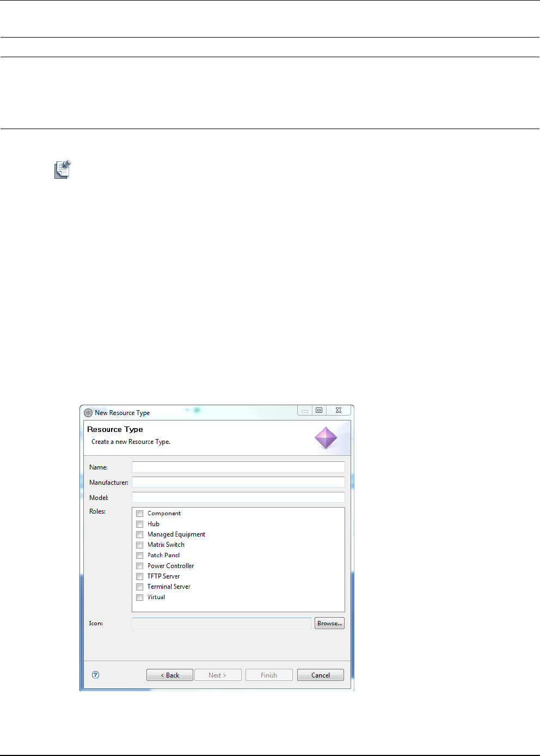Click the 'Create a new Resource Type.' text
Screen dimensions: 540x756
131,442
